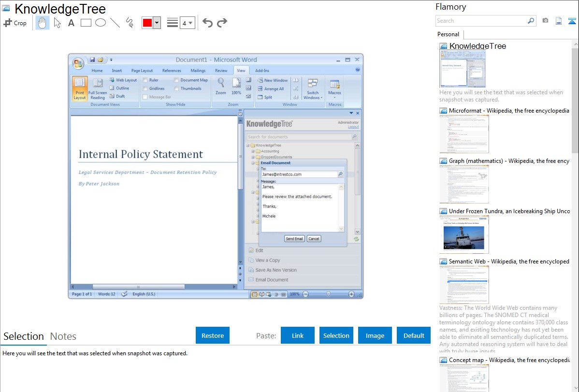Click the icon beside Under Frozen Tundra entry
The height and width of the screenshot is (392, 579).
pyautogui.click(x=443, y=211)
